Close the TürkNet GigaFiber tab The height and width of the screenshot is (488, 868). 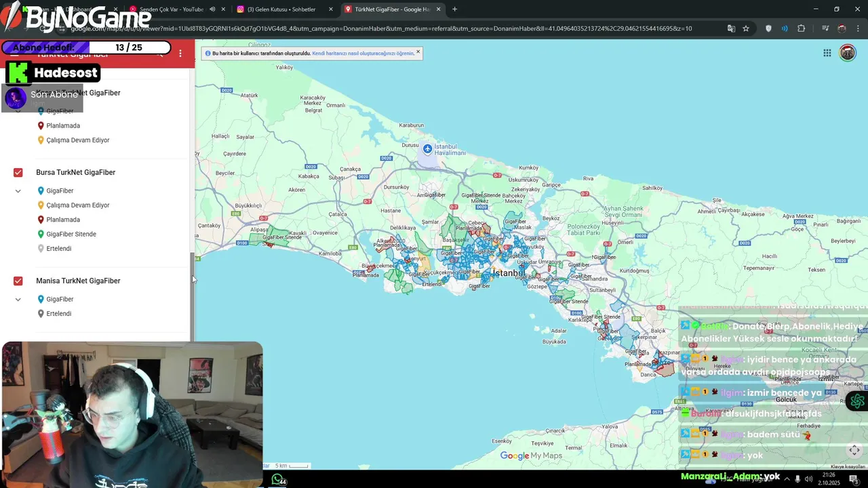[x=439, y=9]
